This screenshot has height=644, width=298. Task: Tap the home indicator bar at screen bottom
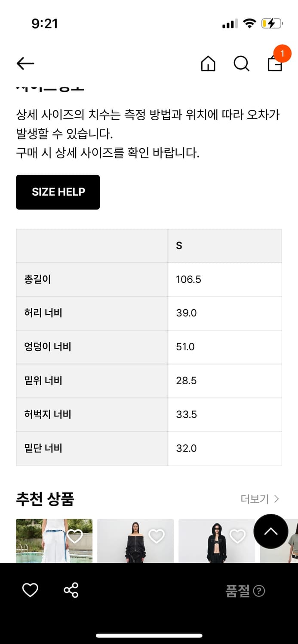click(149, 635)
